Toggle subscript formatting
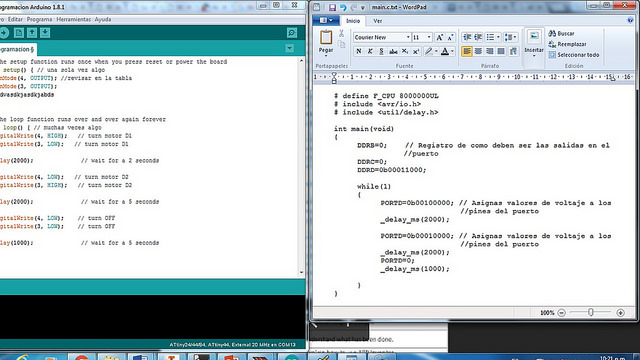Image resolution: width=640 pixels, height=360 pixels. point(404,51)
